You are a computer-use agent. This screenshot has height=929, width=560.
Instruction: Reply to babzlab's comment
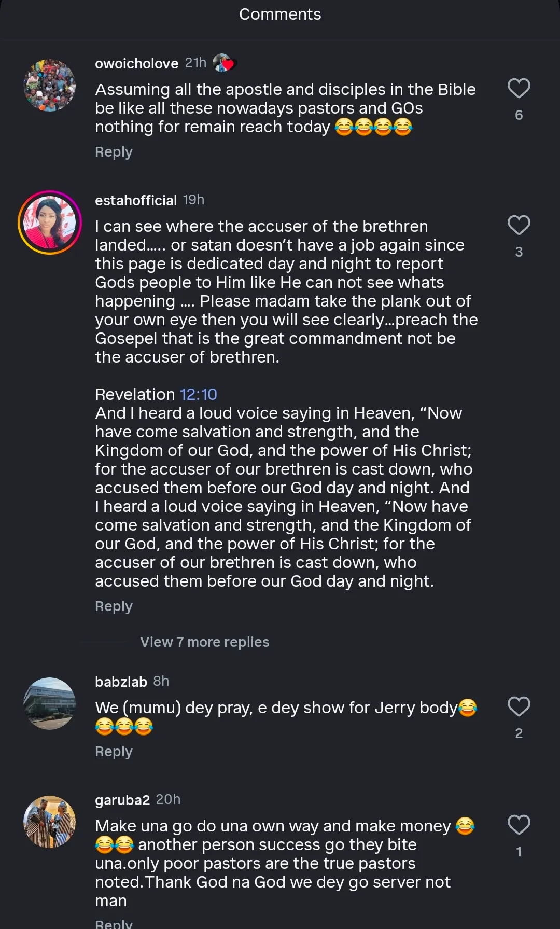click(114, 752)
